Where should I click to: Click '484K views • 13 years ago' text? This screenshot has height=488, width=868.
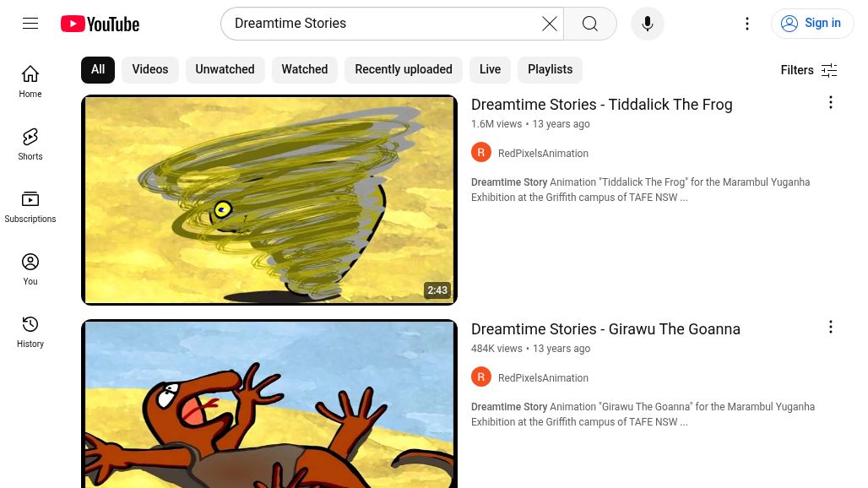click(530, 349)
